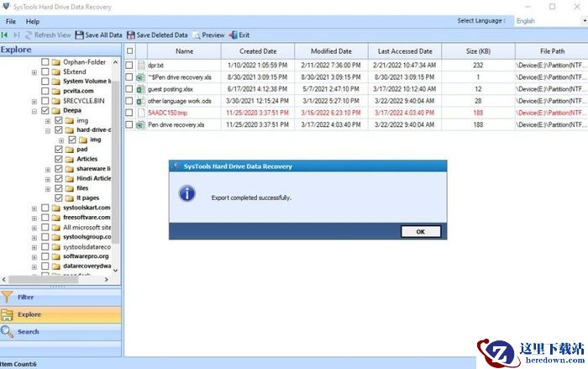
Task: Open the File menu
Action: point(11,21)
